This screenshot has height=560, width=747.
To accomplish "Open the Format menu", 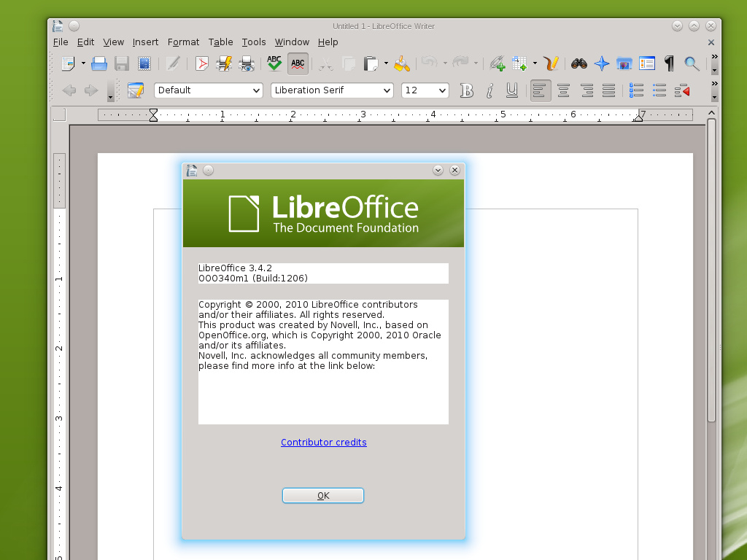I will [x=183, y=42].
